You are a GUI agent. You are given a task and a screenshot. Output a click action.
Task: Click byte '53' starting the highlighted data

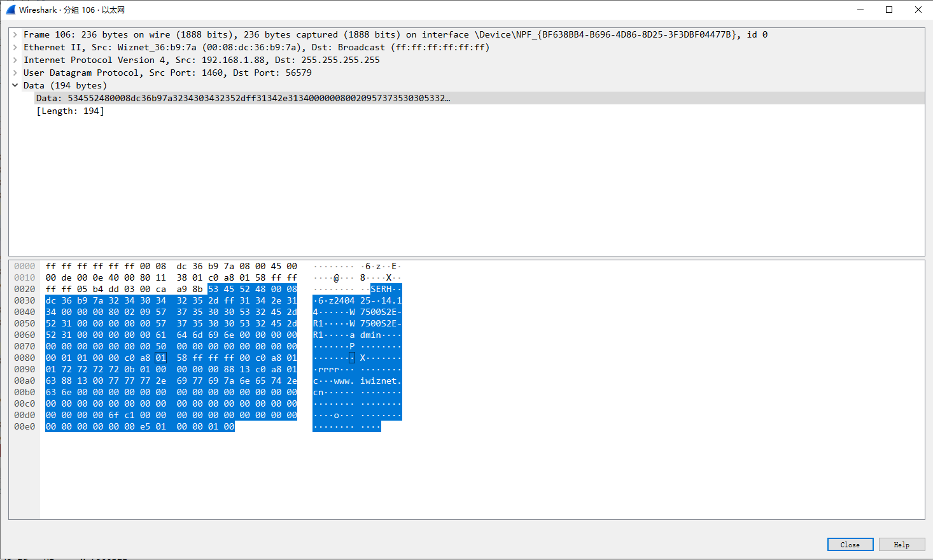[x=213, y=289]
